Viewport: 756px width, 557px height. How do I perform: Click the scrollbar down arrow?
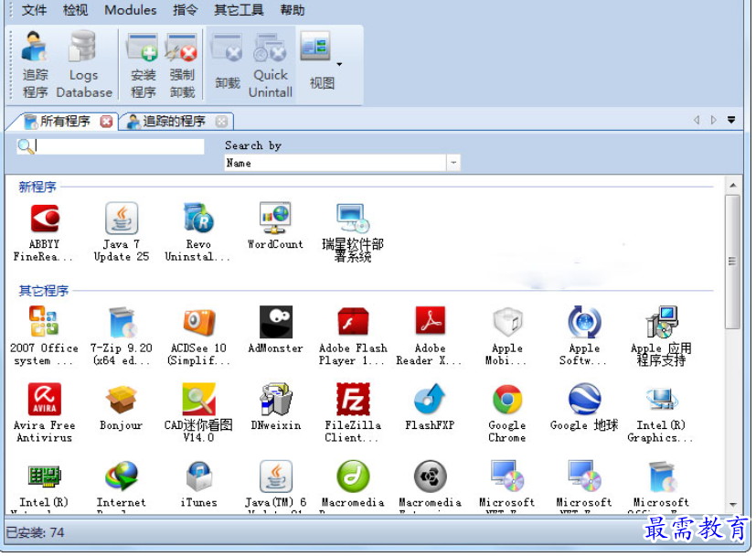[733, 505]
